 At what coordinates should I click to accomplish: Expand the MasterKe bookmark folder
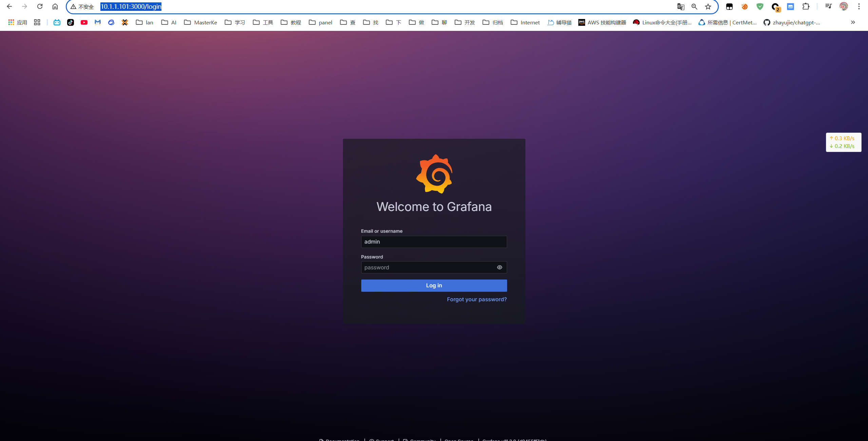click(x=200, y=22)
